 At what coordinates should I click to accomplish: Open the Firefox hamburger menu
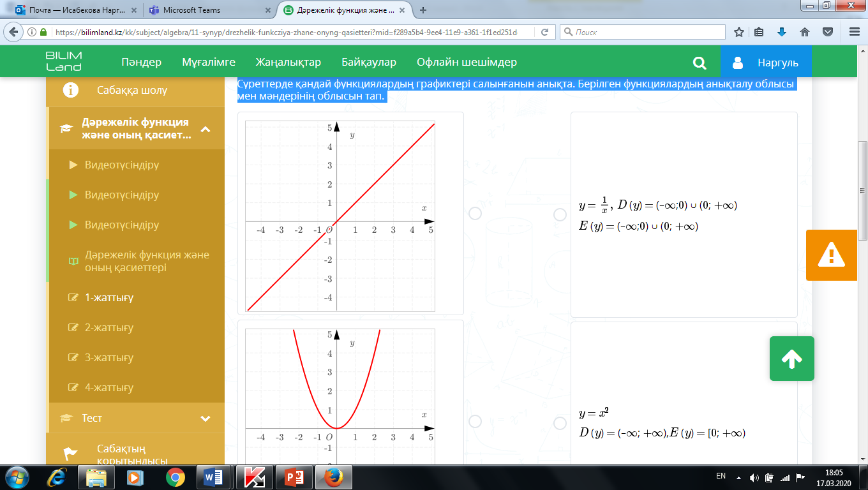point(853,32)
